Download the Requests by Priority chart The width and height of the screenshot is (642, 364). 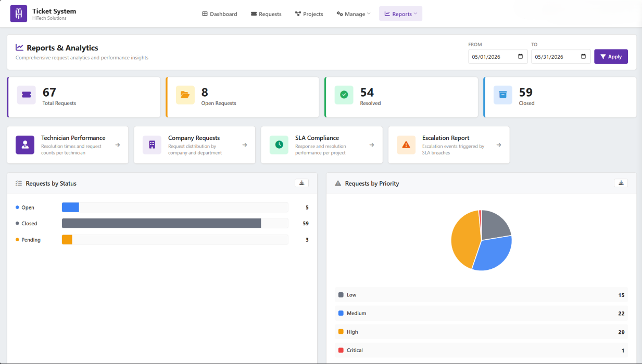(x=621, y=183)
